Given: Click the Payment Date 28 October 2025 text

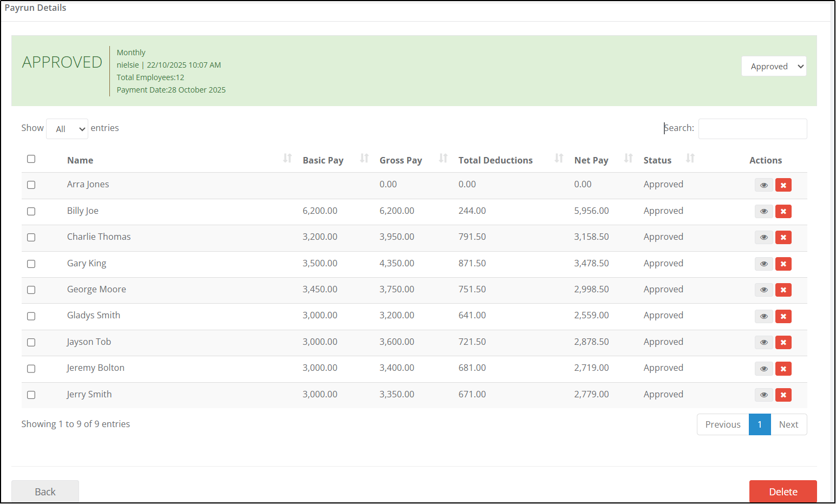Looking at the screenshot, I should [x=171, y=90].
